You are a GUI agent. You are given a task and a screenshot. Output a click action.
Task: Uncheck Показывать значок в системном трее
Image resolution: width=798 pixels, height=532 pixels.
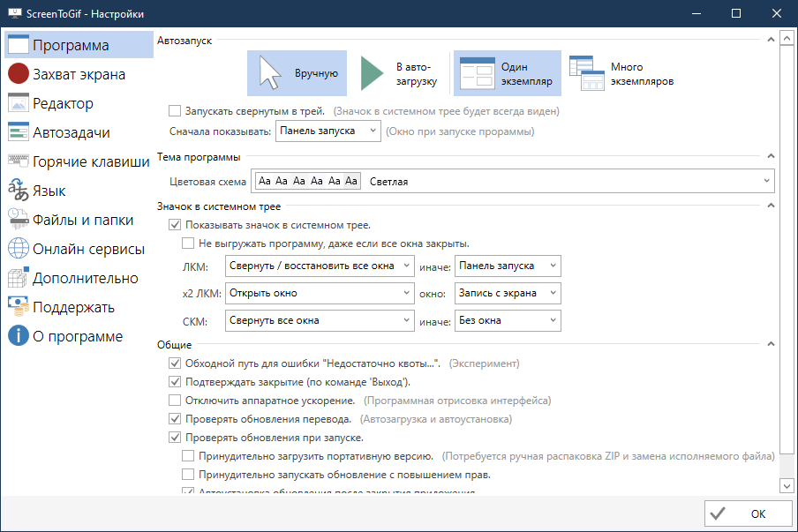(x=175, y=225)
